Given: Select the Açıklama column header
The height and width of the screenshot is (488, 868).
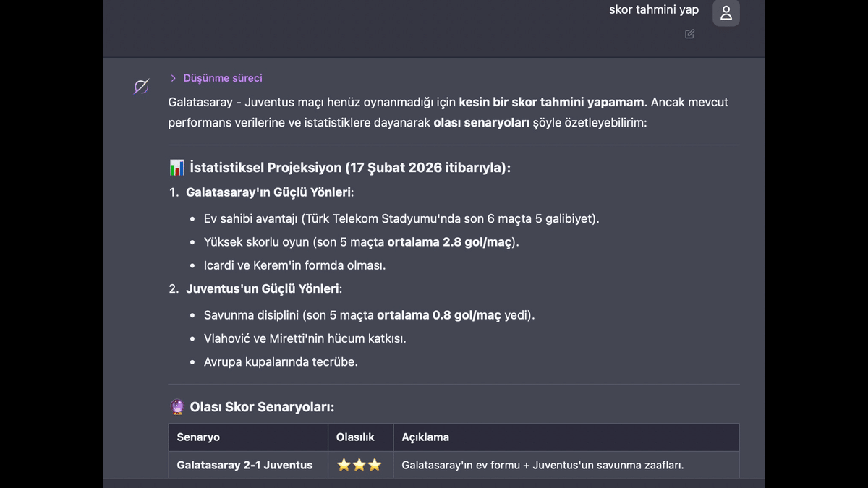Looking at the screenshot, I should point(425,437).
